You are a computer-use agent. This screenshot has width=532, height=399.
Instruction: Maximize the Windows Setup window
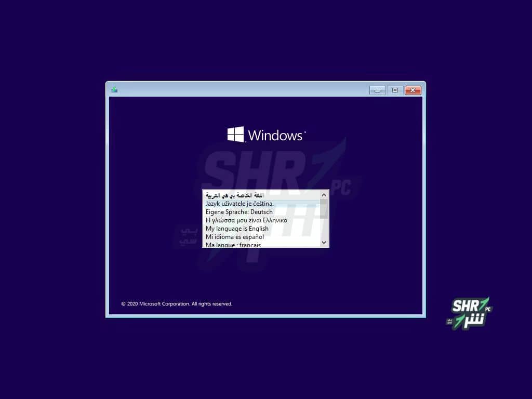point(395,90)
